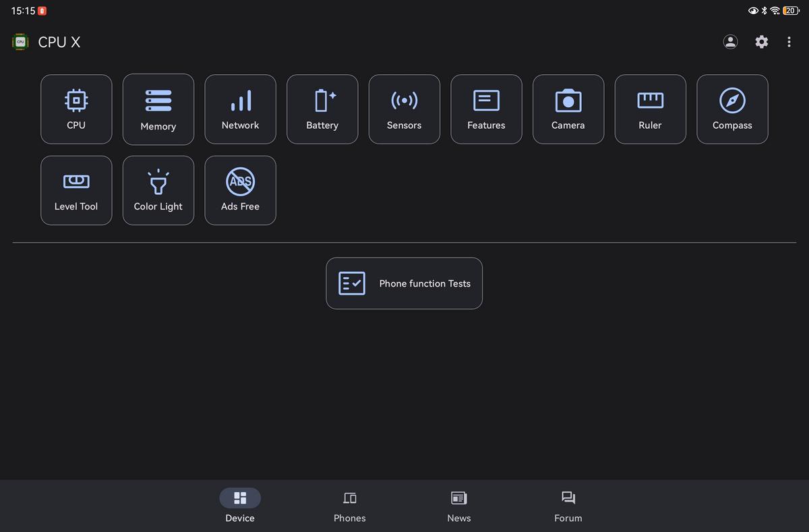Tap the red notification icon beside clock

point(42,11)
